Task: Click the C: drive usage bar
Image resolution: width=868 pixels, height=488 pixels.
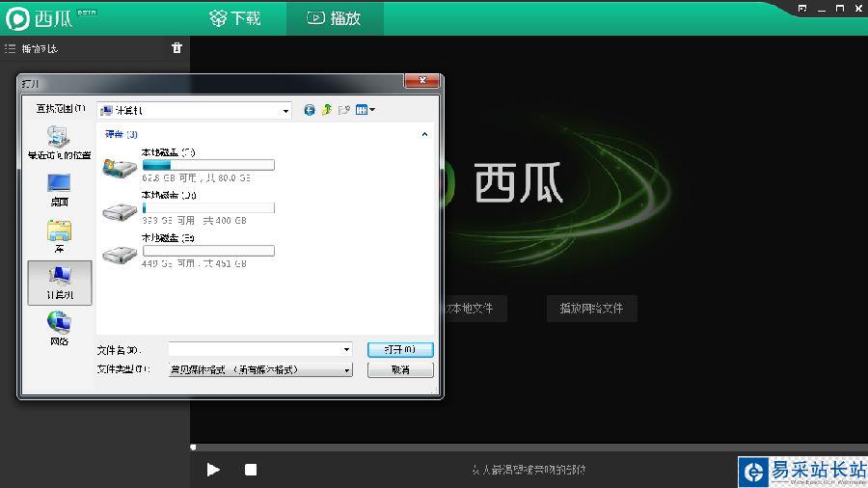Action: point(208,165)
